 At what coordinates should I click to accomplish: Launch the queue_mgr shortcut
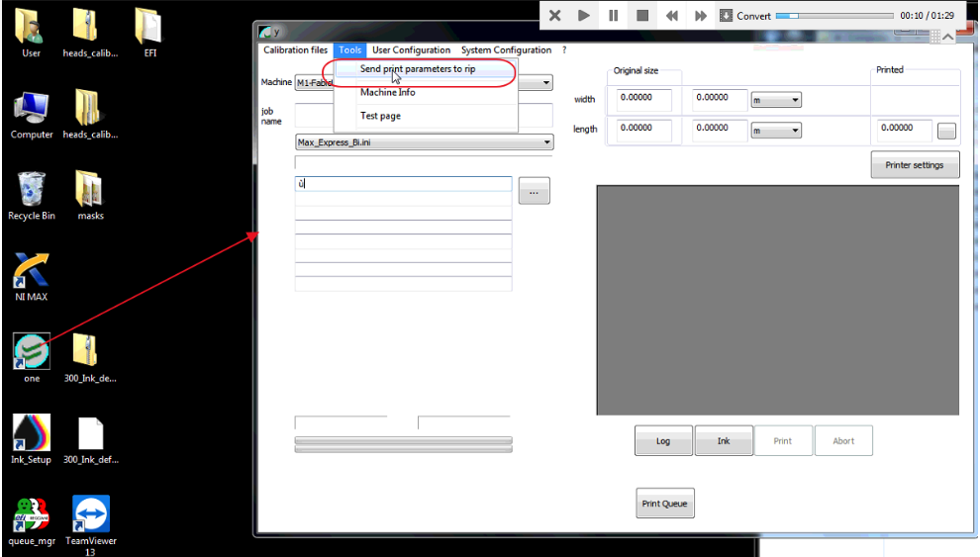coord(31,514)
